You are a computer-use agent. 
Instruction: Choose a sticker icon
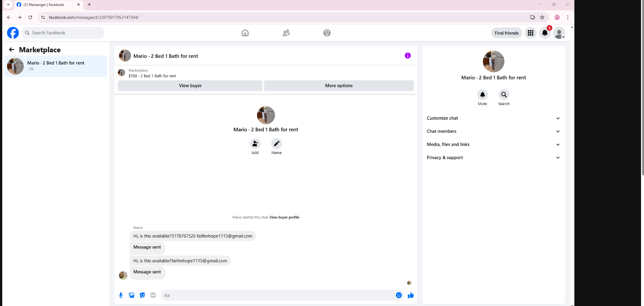point(142,295)
